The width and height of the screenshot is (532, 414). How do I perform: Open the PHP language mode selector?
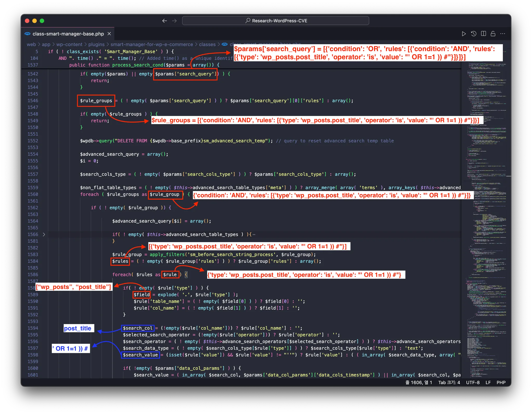tap(501, 383)
